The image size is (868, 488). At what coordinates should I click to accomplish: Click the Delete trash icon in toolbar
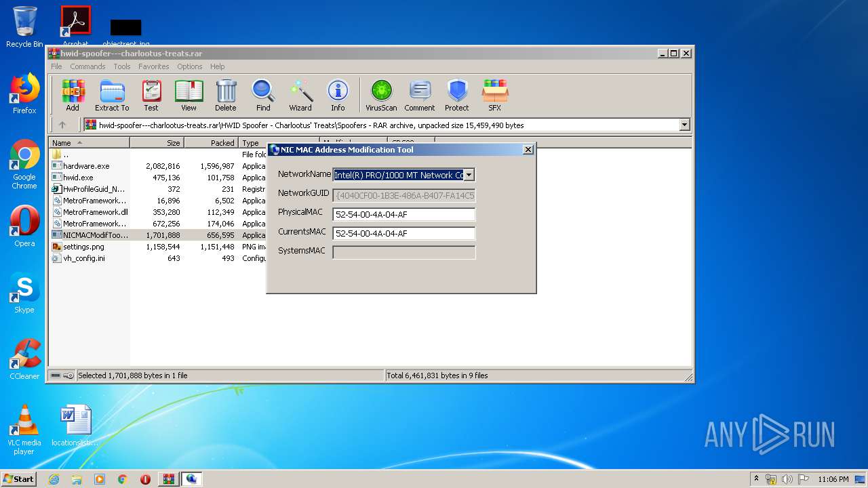[226, 95]
